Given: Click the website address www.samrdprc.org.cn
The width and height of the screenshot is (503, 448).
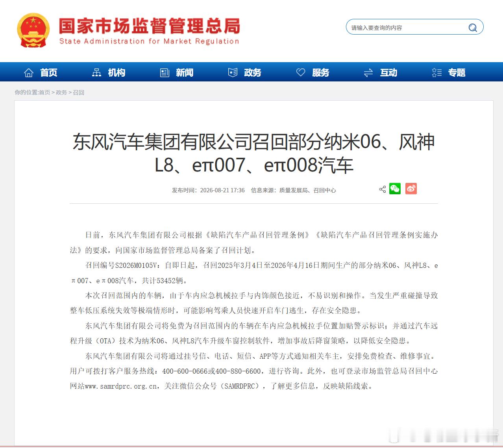Looking at the screenshot, I should click(121, 386).
